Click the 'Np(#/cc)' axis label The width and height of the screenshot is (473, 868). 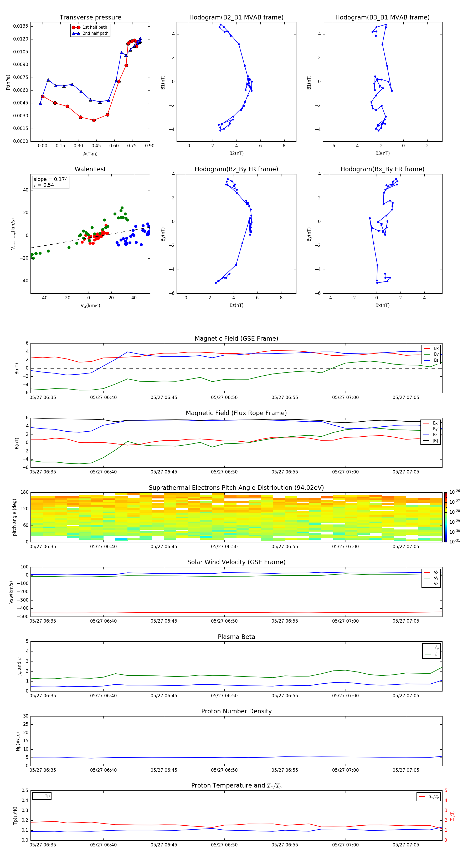click(x=18, y=741)
